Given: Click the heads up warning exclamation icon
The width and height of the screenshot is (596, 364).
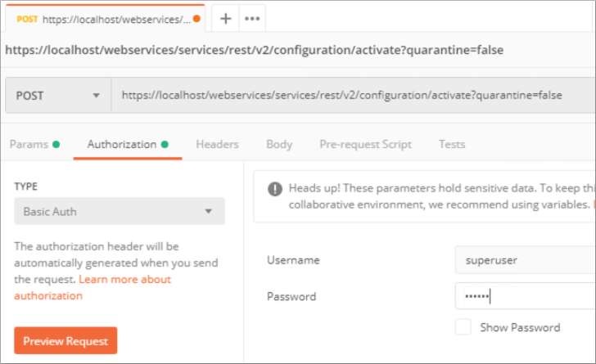Looking at the screenshot, I should tap(275, 189).
